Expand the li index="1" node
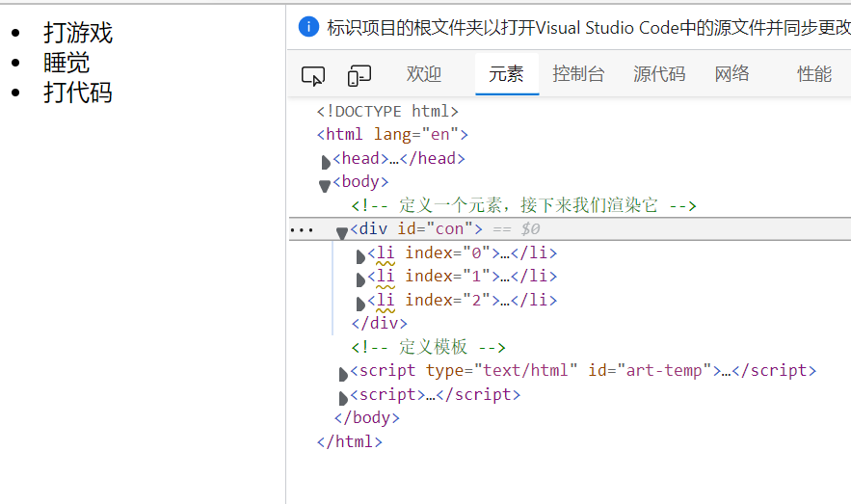 pyautogui.click(x=360, y=279)
